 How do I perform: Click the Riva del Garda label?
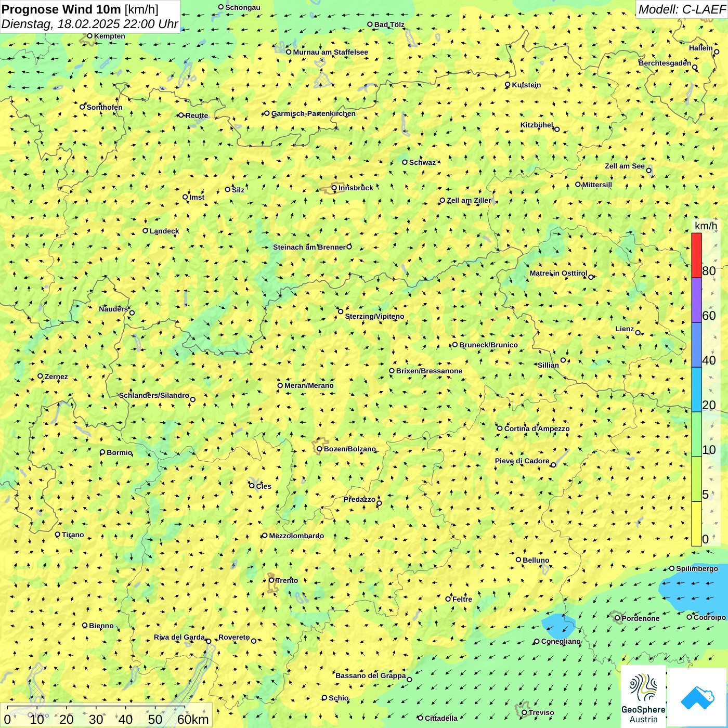coord(179,637)
